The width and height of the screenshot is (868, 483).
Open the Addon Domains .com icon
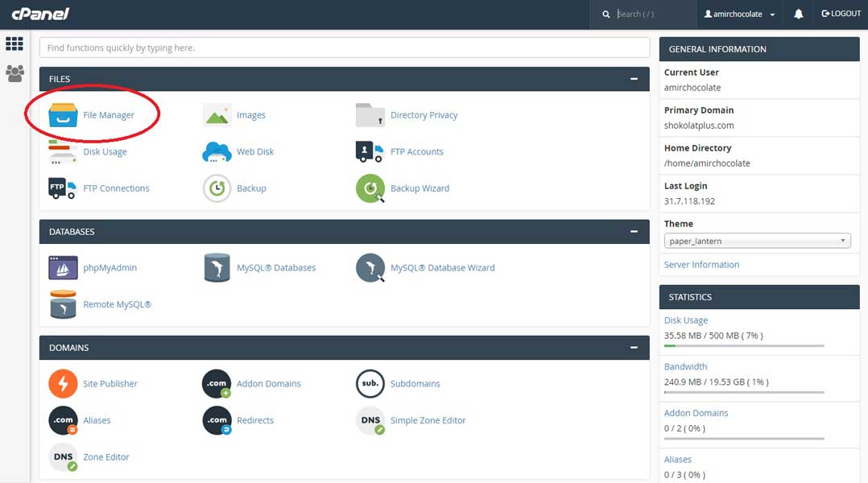tap(217, 384)
